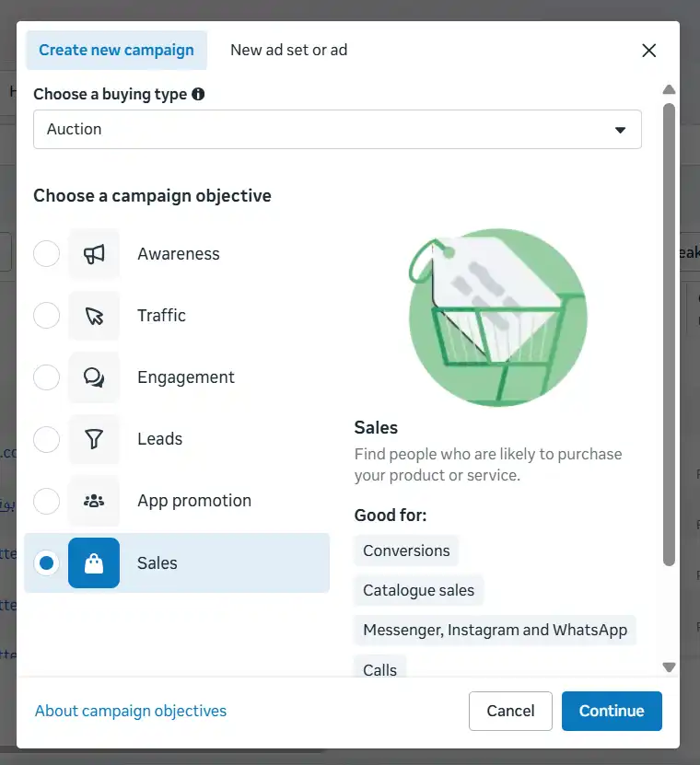Viewport: 700px width, 765px height.
Task: Close the campaign creation dialog
Action: [648, 51]
